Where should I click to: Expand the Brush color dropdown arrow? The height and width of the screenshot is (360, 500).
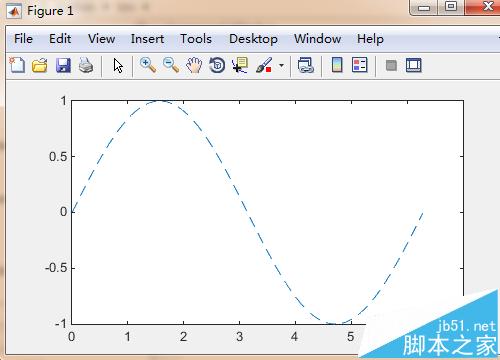coord(281,66)
